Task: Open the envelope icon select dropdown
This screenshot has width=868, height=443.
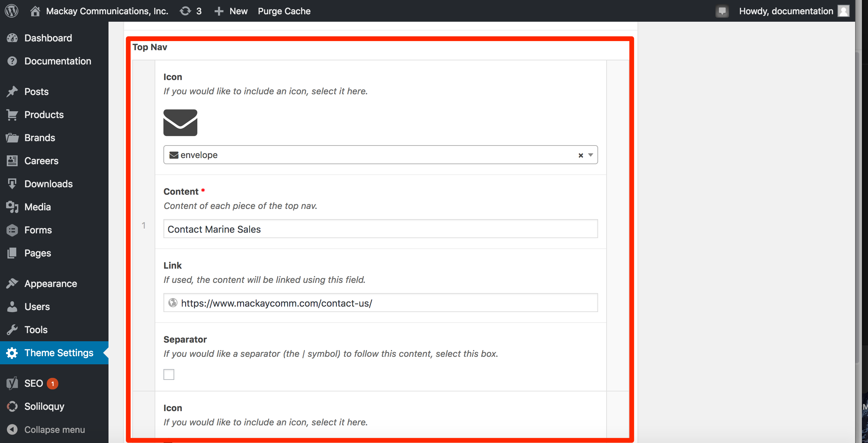Action: [x=380, y=155]
